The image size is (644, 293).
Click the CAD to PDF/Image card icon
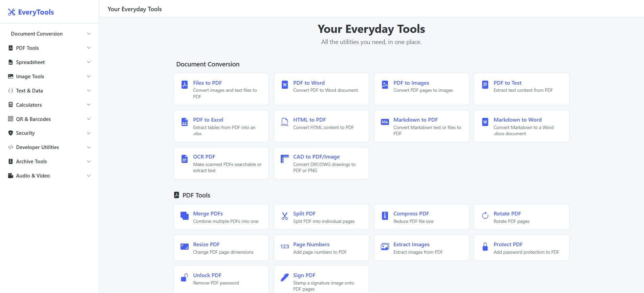[x=285, y=159]
